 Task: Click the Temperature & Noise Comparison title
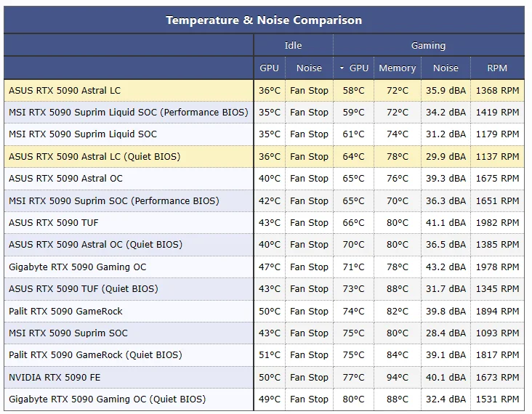click(x=264, y=20)
